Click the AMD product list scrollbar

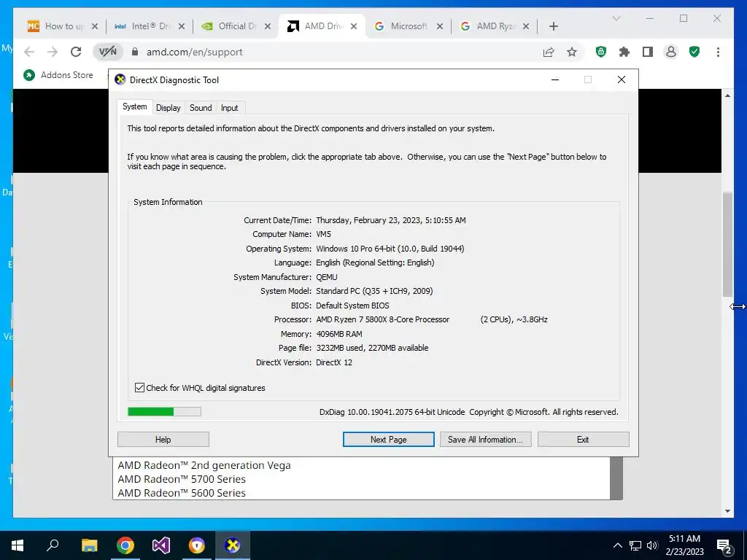pos(616,478)
